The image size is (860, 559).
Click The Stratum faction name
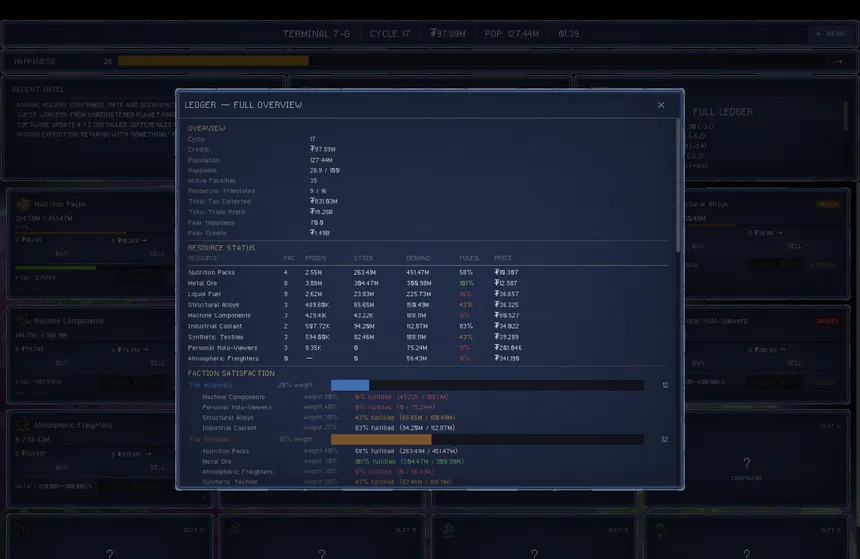(x=209, y=439)
